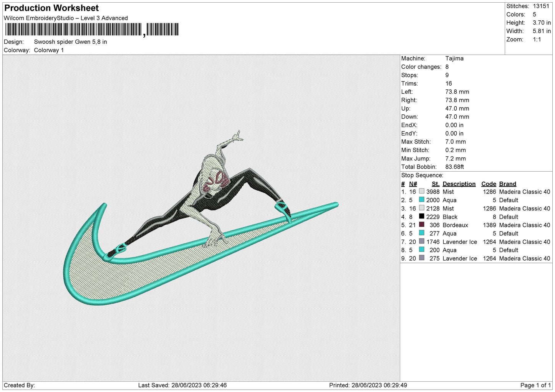Click the St. column header
Viewport: 555px width, 392px height.
click(x=436, y=184)
